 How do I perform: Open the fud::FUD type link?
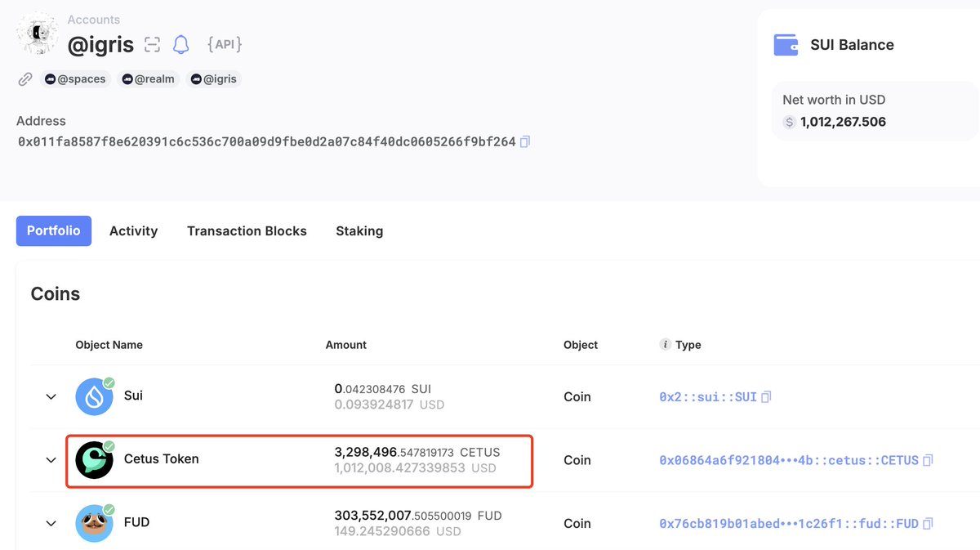tap(789, 524)
